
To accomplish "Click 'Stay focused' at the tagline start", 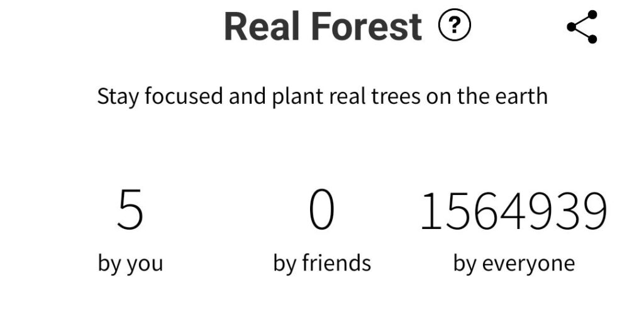I will coord(160,97).
